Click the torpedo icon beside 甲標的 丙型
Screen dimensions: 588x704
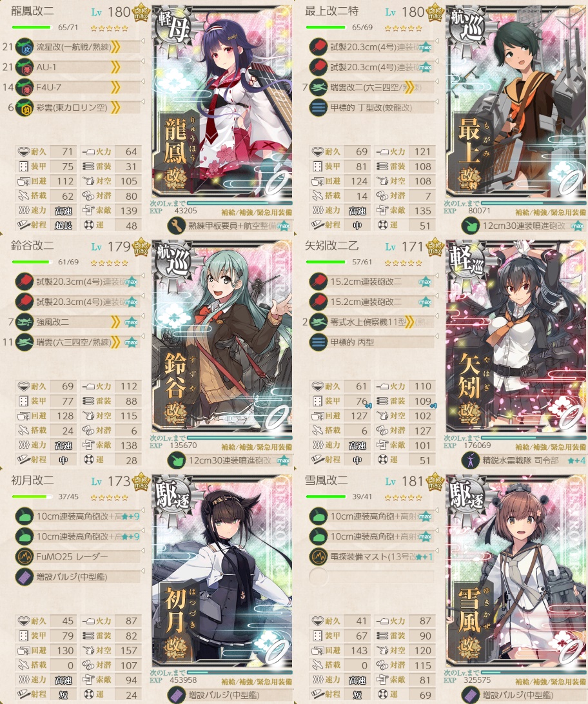click(318, 342)
